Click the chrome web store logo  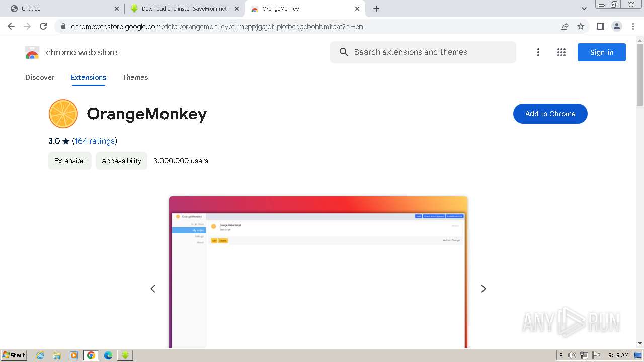[71, 52]
